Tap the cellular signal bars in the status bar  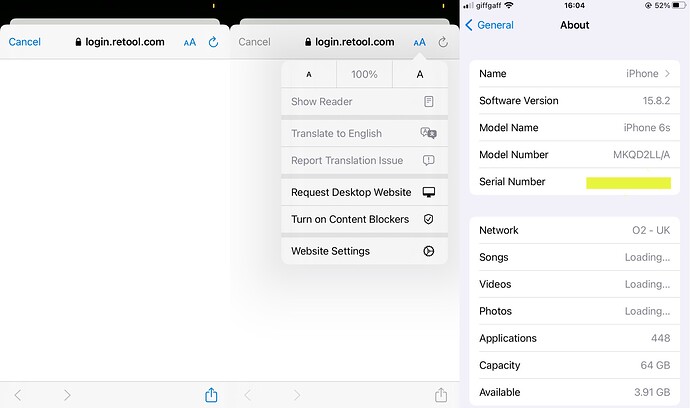(x=469, y=5)
